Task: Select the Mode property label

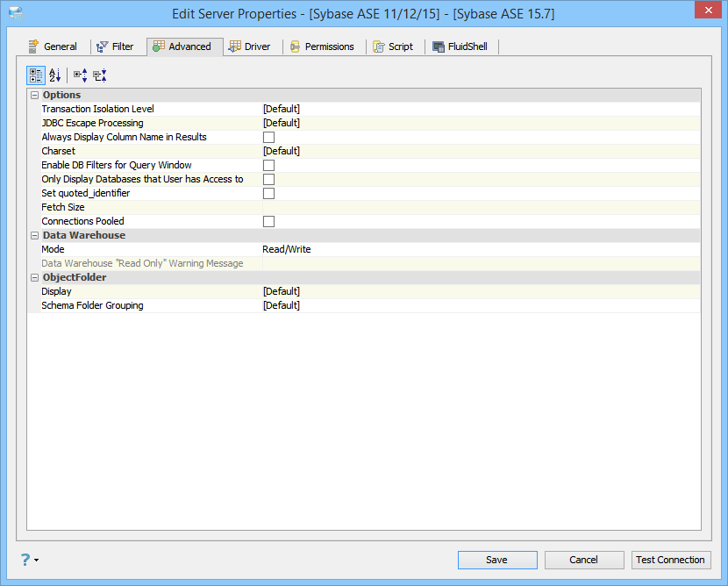Action: tap(53, 249)
